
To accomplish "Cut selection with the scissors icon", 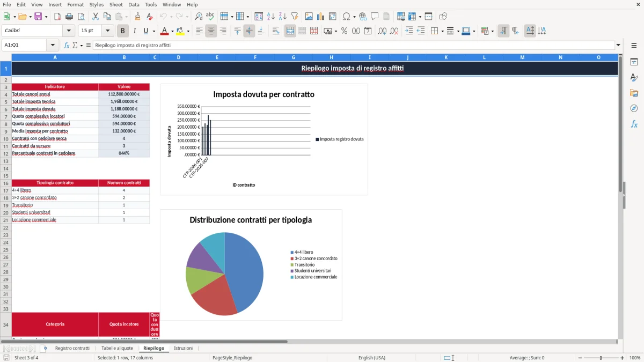I will click(x=96, y=17).
